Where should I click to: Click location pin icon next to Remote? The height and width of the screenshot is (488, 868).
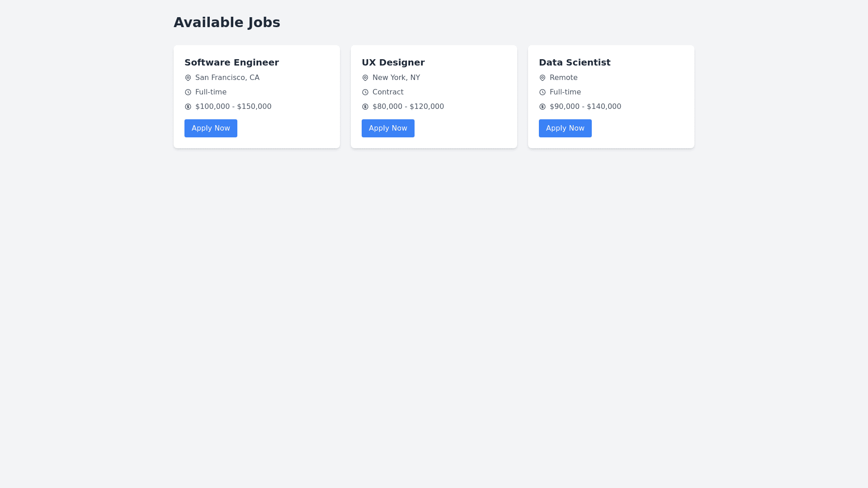542,78
